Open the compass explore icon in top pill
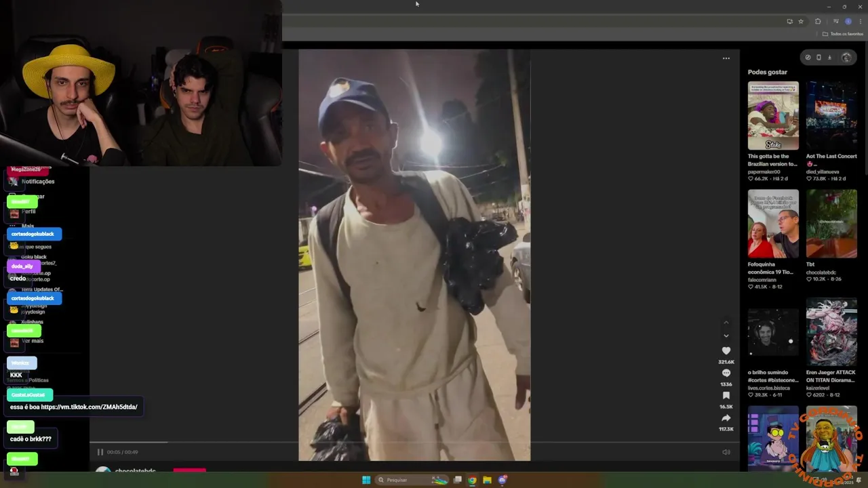 click(x=808, y=58)
